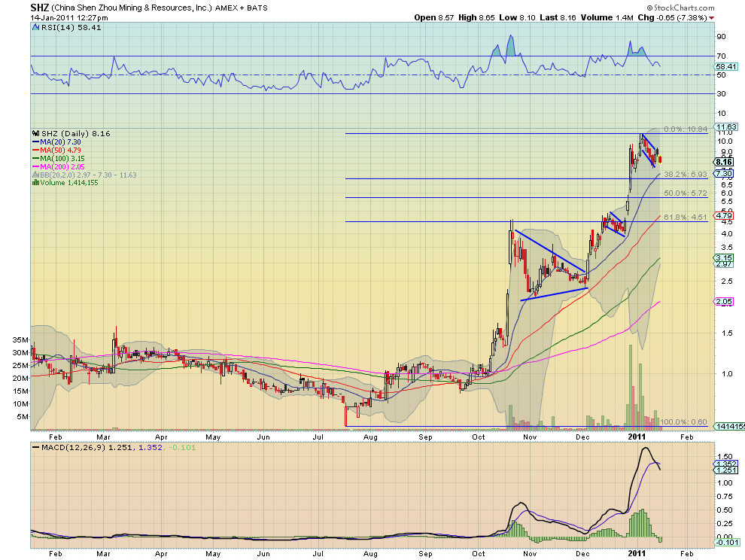The width and height of the screenshot is (745, 560).
Task: Click the 0.0%: 10.84 Fibonacci label
Action: 686,129
